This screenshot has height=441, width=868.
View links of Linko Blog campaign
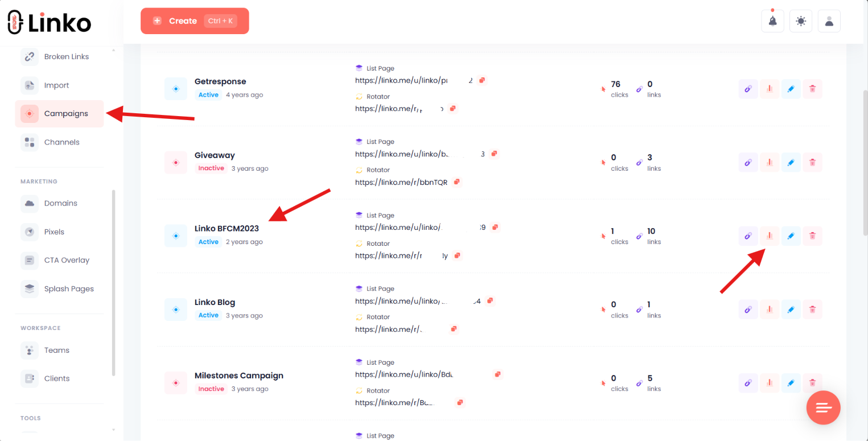point(748,310)
